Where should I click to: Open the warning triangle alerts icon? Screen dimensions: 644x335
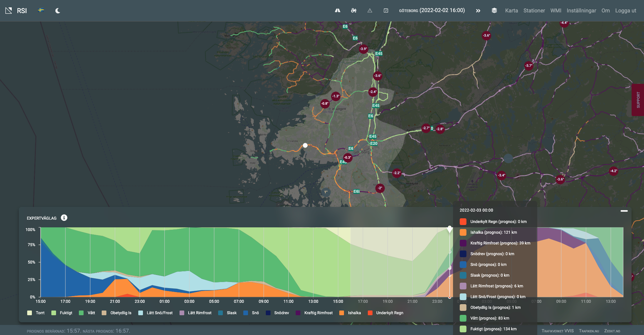370,11
